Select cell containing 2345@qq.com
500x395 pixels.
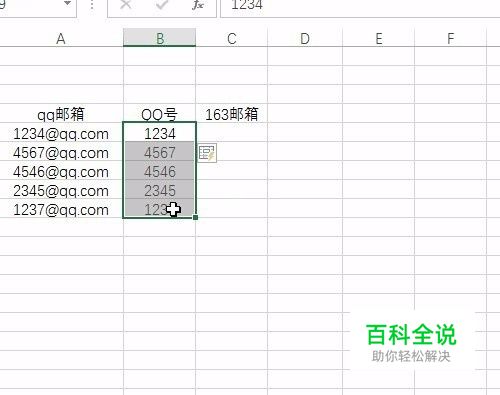(61, 190)
